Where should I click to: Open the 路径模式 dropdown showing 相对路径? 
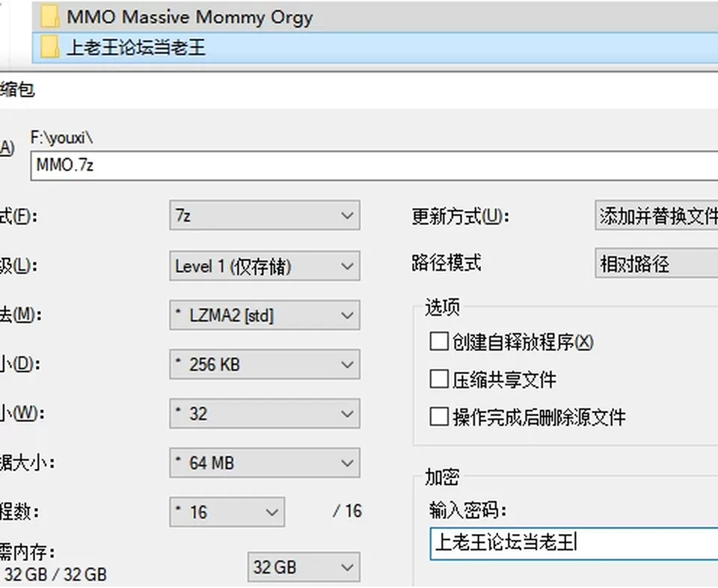tap(657, 263)
